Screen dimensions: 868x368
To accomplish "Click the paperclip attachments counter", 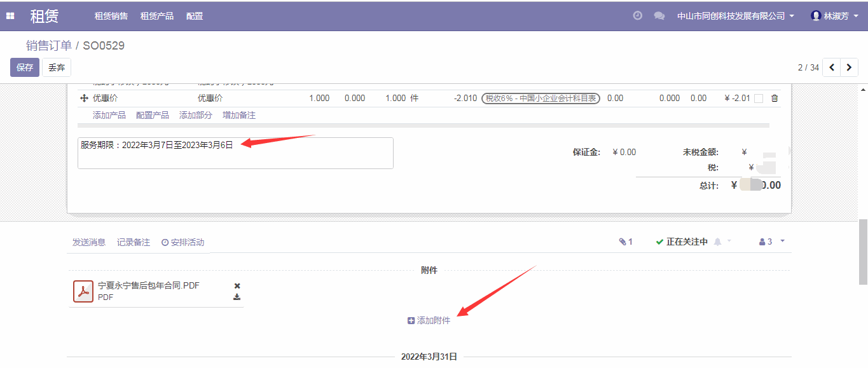I will [626, 242].
